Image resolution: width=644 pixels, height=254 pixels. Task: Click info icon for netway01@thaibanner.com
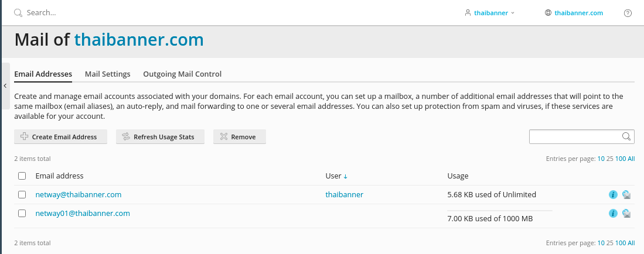pos(613,214)
